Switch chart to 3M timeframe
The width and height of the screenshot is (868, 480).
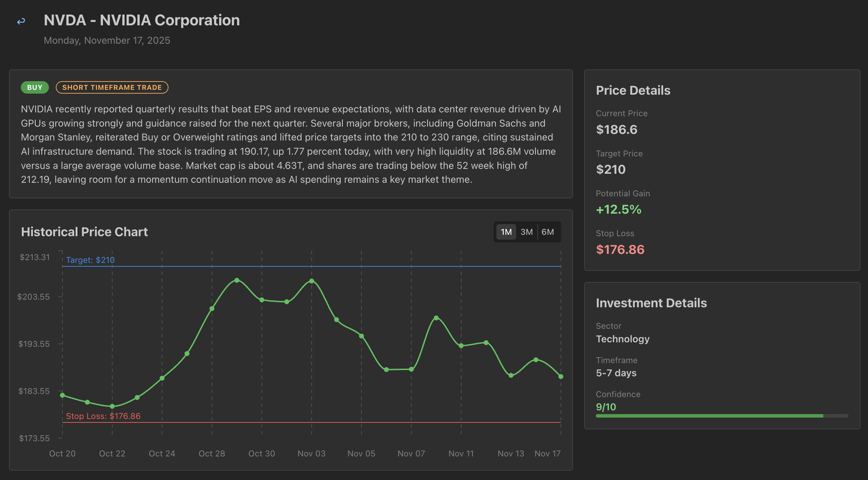point(526,231)
